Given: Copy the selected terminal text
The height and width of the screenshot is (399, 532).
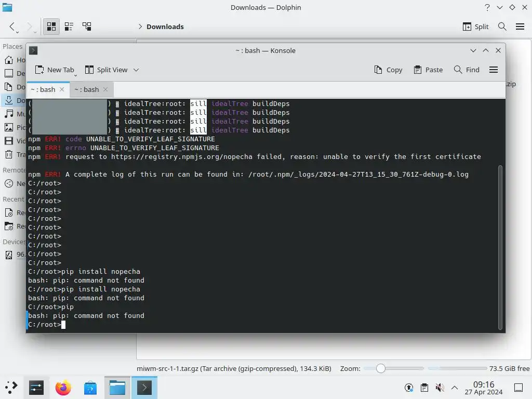Looking at the screenshot, I should (388, 70).
